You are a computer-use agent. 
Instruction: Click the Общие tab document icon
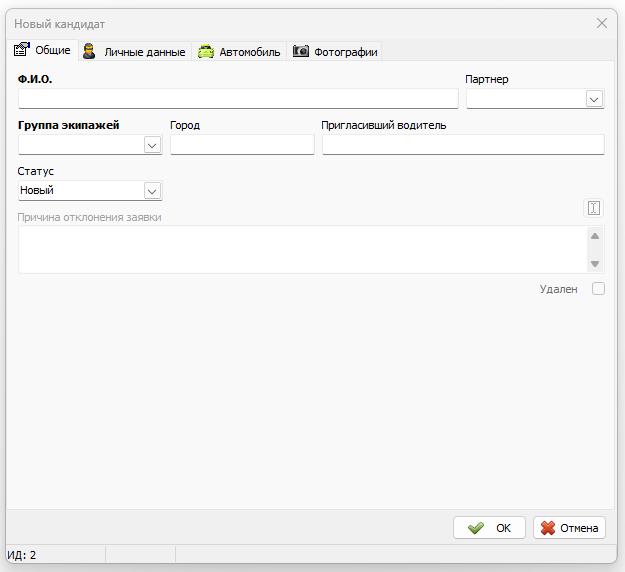(22, 49)
